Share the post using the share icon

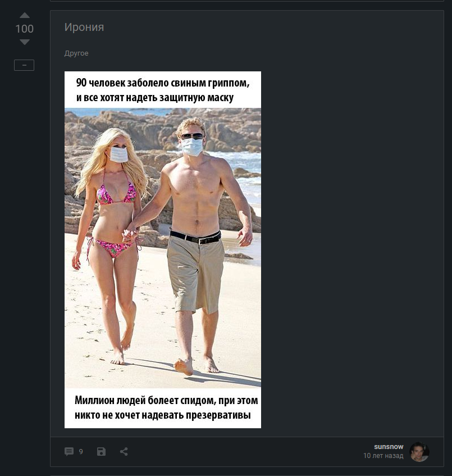pyautogui.click(x=124, y=451)
